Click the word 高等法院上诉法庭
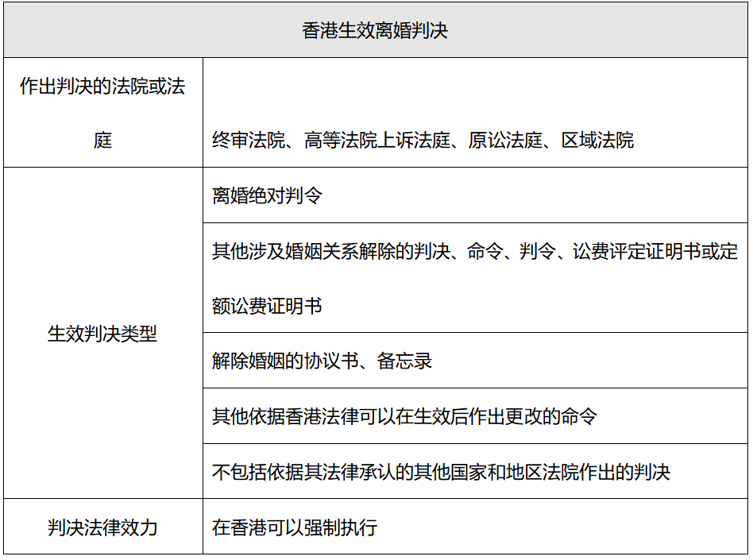This screenshot has height=560, width=753. (x=377, y=141)
